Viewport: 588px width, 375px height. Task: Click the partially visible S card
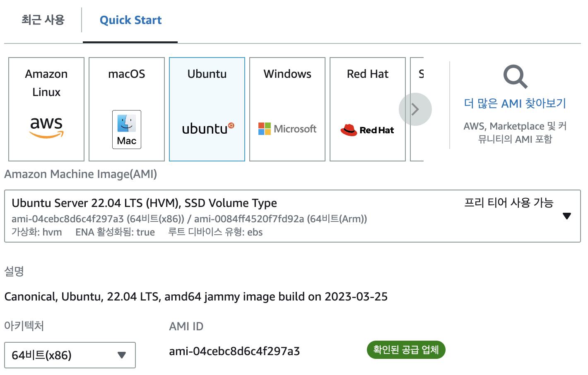tap(417, 109)
